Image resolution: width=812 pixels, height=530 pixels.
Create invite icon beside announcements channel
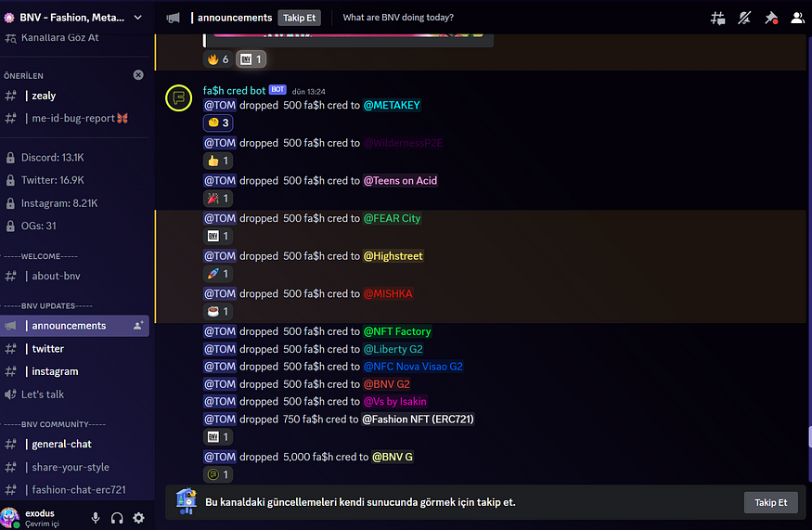point(138,326)
